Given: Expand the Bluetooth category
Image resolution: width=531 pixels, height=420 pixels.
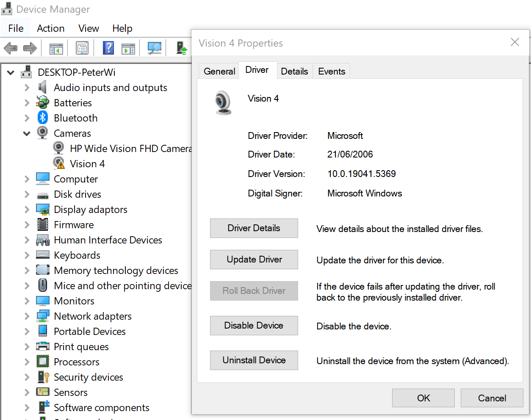Looking at the screenshot, I should 27,118.
